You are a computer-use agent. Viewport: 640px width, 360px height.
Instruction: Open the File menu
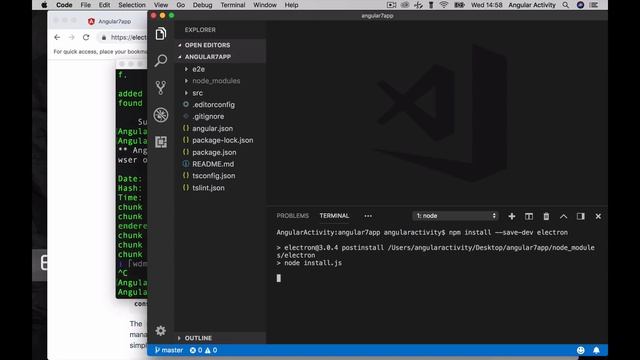point(86,5)
